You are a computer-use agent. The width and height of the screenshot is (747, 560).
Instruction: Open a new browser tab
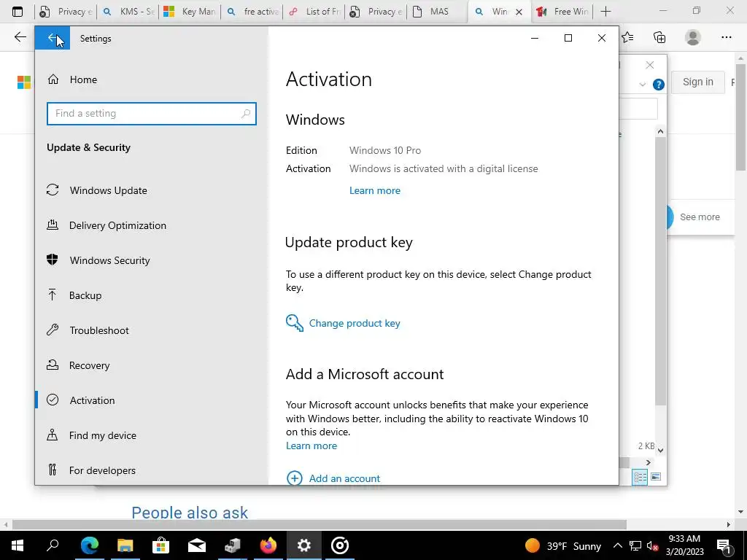(x=605, y=12)
